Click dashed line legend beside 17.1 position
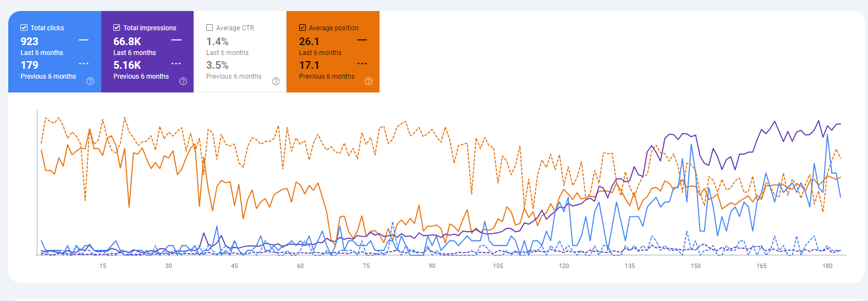868x301 pixels. tap(362, 64)
